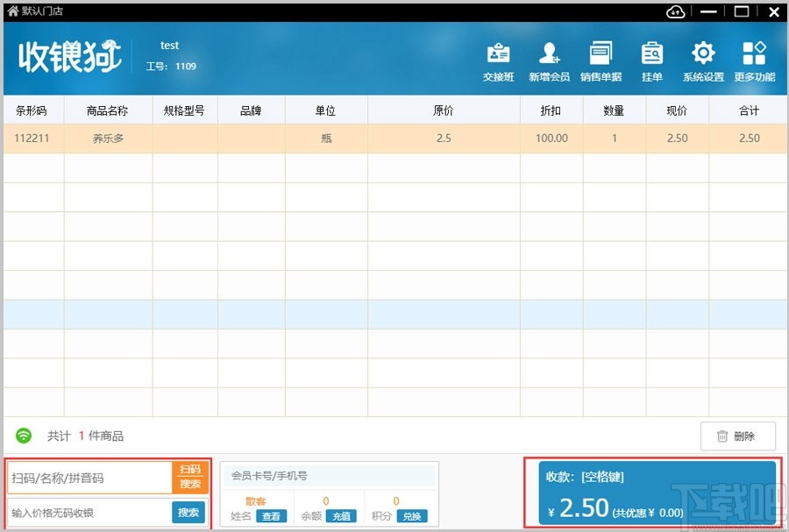The height and width of the screenshot is (532, 789).
Task: Click the 收款 [空格键] payment button
Action: pos(657,493)
